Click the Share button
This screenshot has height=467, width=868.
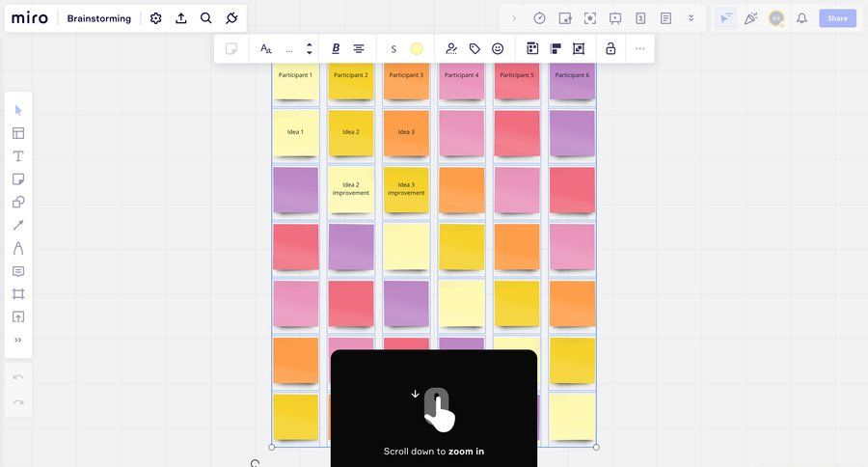(837, 18)
